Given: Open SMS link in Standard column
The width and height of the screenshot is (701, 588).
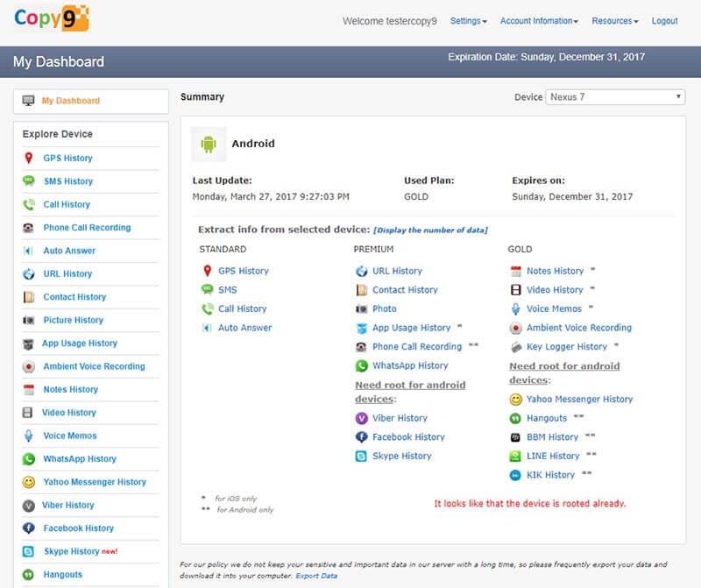Looking at the screenshot, I should [x=228, y=290].
